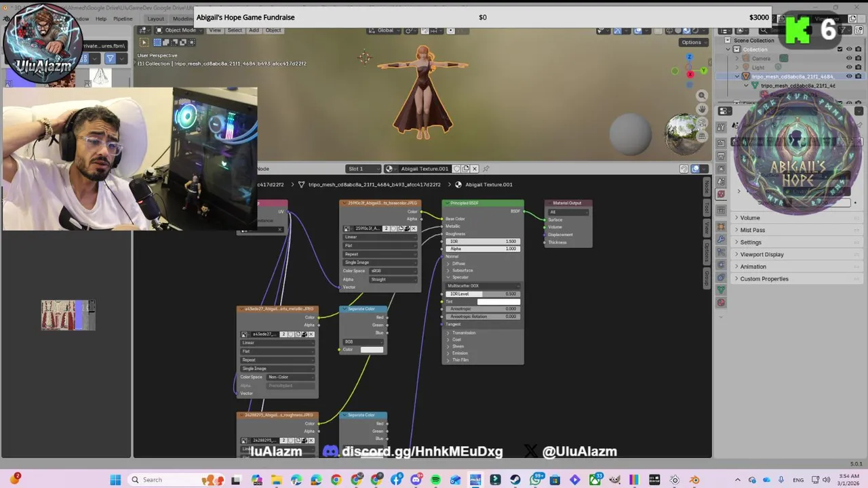The height and width of the screenshot is (488, 868).
Task: Open the Material properties tab icon
Action: pos(722,302)
